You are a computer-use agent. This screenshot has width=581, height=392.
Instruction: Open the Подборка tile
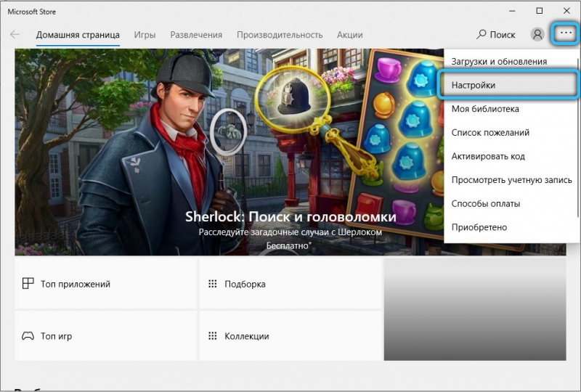[x=290, y=284]
